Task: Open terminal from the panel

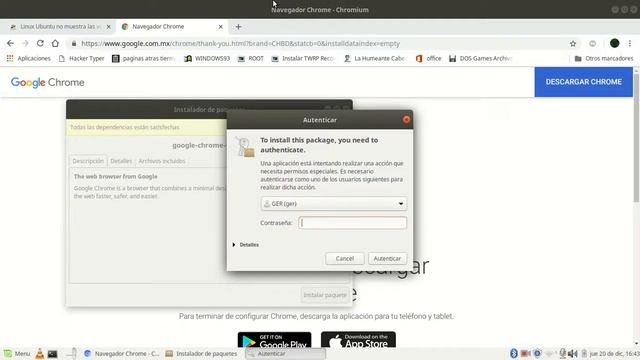Action: [53, 354]
